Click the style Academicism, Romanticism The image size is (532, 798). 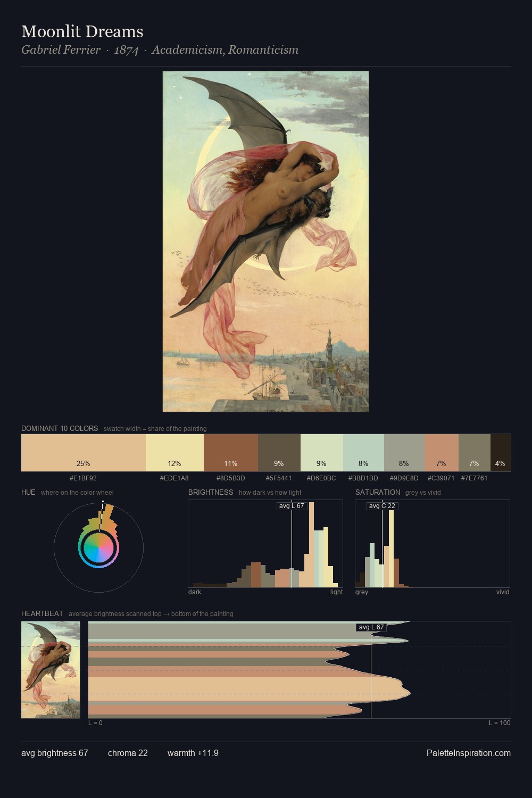(225, 50)
